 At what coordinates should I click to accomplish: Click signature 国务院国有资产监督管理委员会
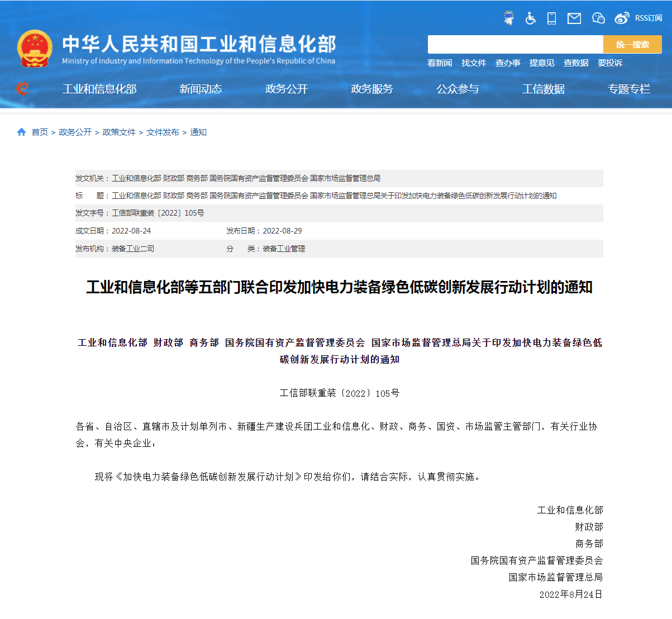click(537, 560)
